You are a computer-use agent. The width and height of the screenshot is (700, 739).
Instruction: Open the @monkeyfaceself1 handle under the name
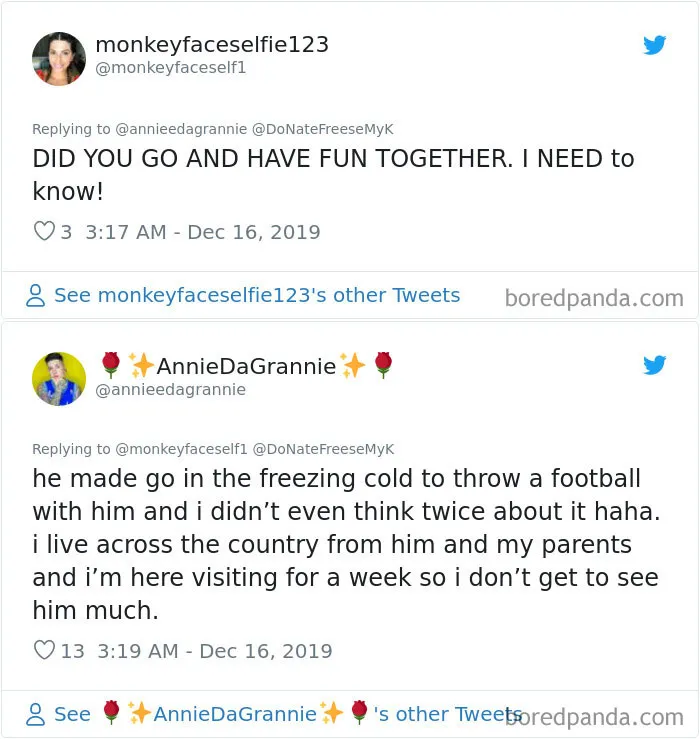(171, 68)
